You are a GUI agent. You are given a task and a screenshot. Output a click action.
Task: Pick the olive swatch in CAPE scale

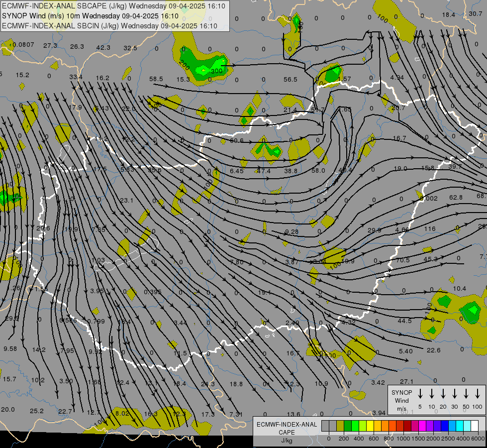click(340, 426)
